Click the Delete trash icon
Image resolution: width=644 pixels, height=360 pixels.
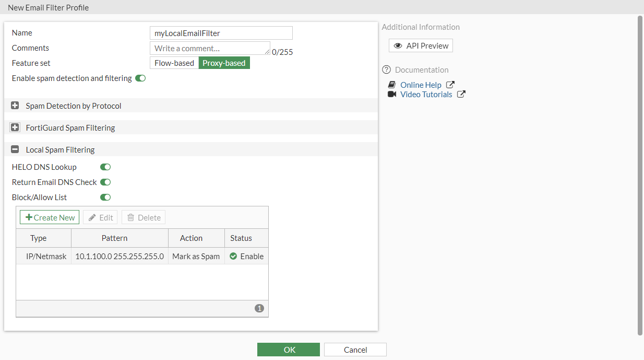coord(130,217)
